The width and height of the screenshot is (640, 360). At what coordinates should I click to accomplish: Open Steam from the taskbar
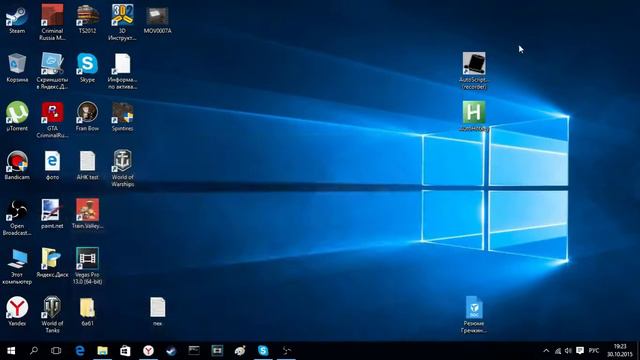point(171,351)
